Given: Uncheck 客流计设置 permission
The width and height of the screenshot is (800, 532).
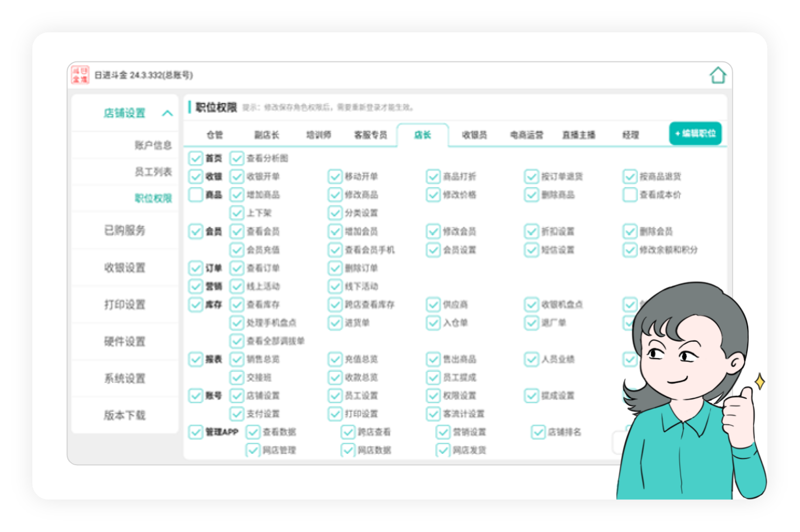Looking at the screenshot, I should coord(433,414).
